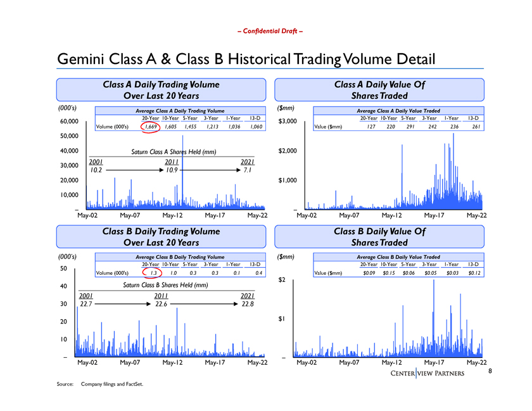Click the 2021 value 22.8 in Class B shares held
The width and height of the screenshot is (532, 411).
coord(248,304)
